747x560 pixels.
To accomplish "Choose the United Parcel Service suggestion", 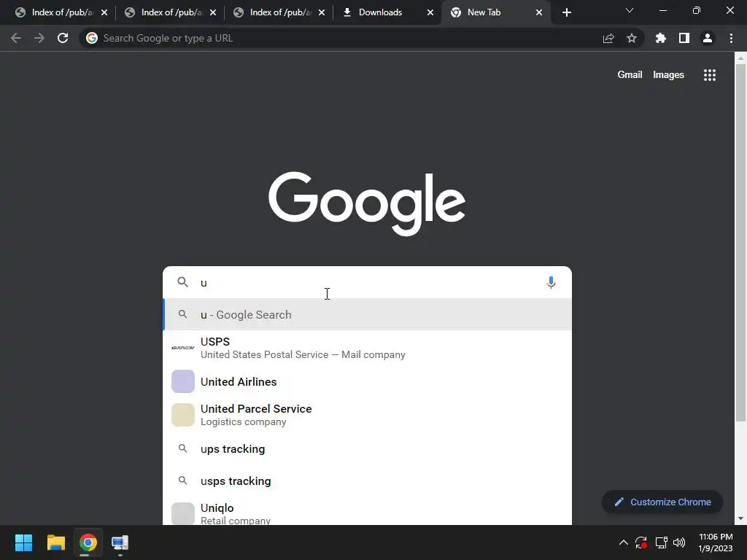I will (x=367, y=415).
